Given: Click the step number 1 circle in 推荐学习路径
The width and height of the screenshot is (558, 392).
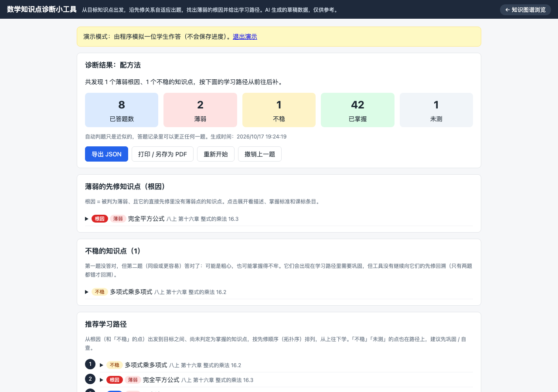Looking at the screenshot, I should coord(90,364).
